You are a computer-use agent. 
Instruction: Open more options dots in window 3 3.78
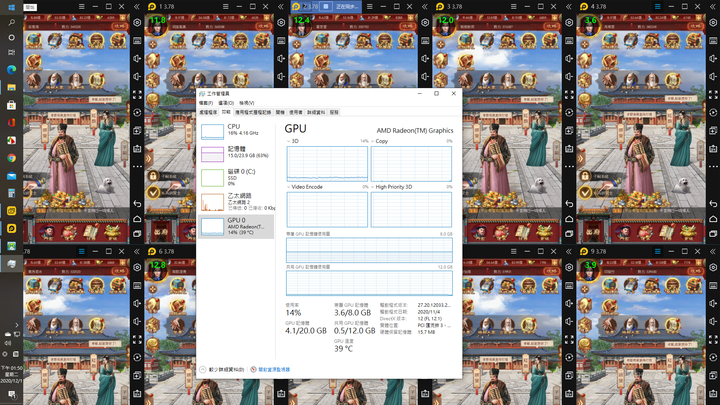point(569,167)
